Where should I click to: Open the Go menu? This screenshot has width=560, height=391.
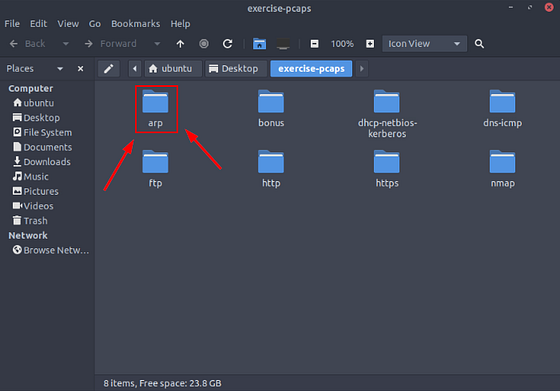[95, 24]
